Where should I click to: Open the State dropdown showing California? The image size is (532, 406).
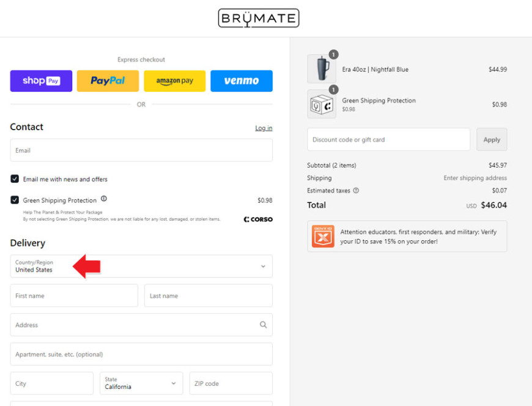pos(141,383)
